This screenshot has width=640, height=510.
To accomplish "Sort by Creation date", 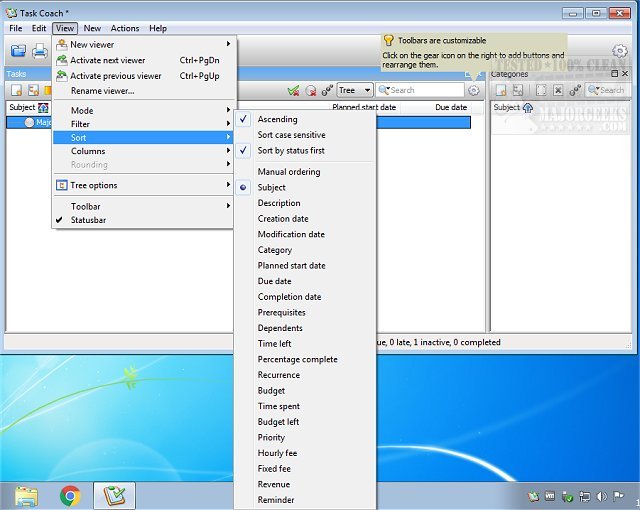I will pyautogui.click(x=305, y=219).
